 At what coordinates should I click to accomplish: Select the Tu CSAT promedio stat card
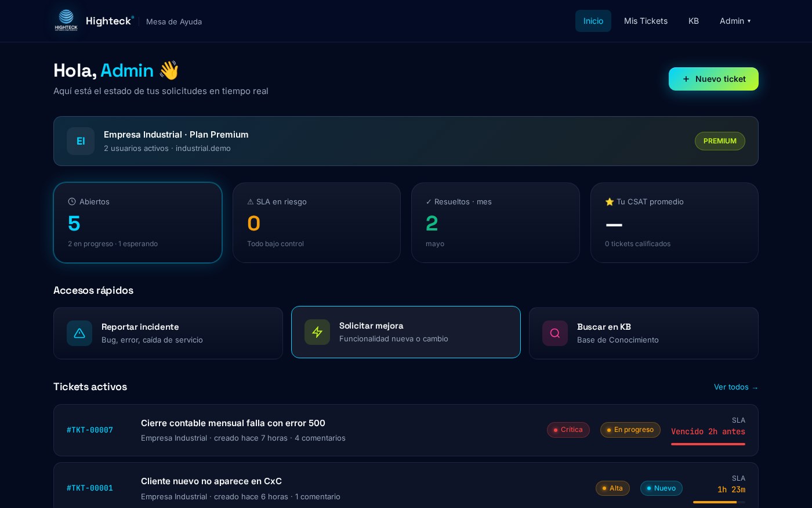(x=675, y=223)
